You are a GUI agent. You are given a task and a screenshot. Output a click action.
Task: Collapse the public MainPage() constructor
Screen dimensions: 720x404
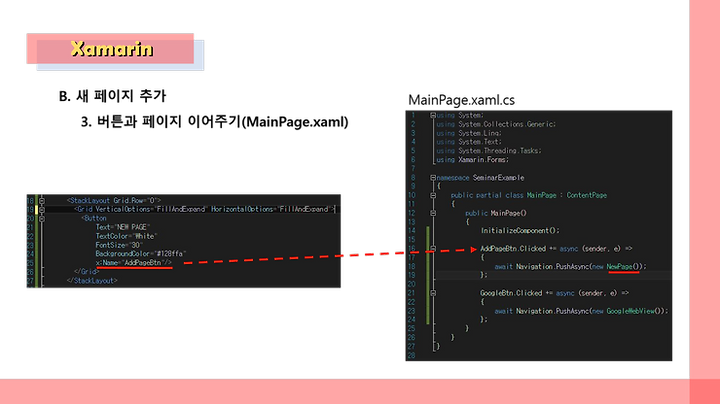coord(433,213)
